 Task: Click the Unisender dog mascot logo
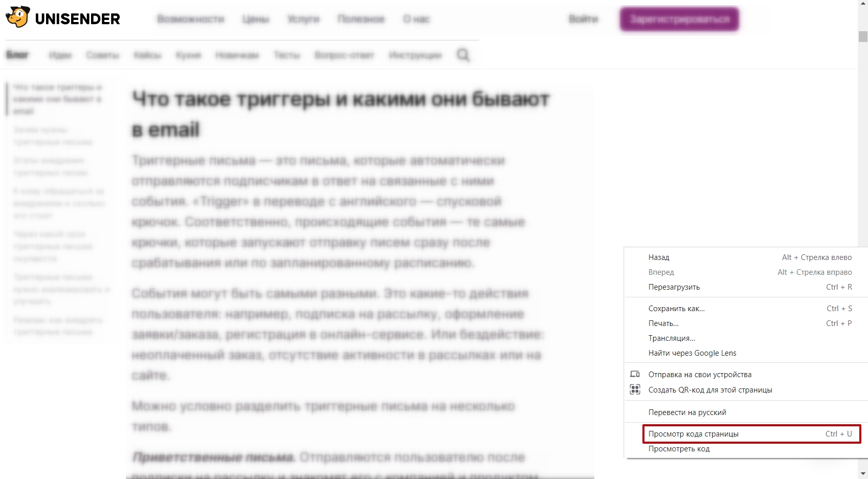point(17,17)
